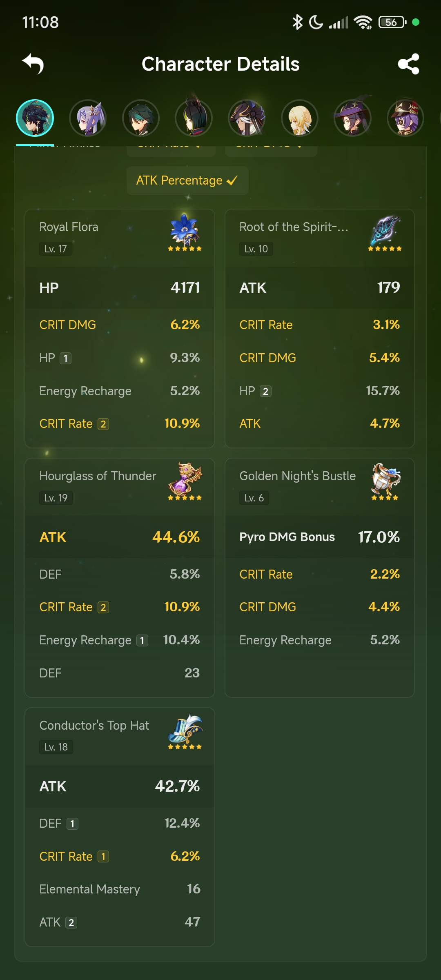This screenshot has width=441, height=980.
Task: Tap the Wi-Fi icon in the status bar
Action: pyautogui.click(x=363, y=22)
